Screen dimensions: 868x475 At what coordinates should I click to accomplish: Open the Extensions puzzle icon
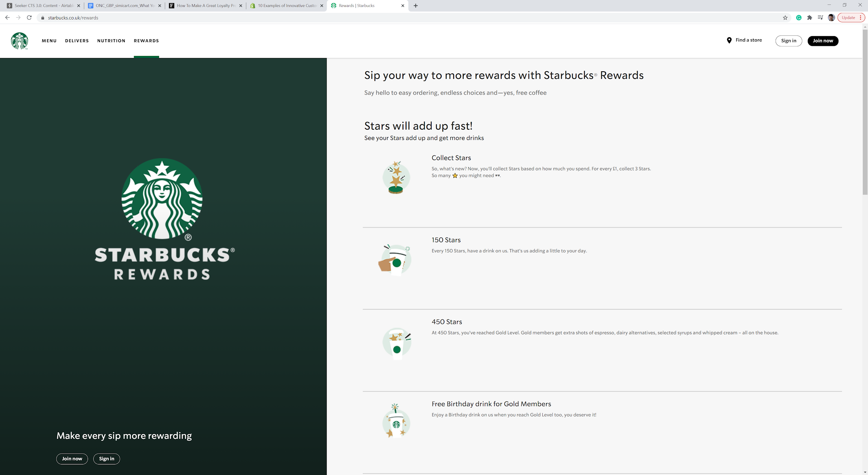click(x=810, y=18)
